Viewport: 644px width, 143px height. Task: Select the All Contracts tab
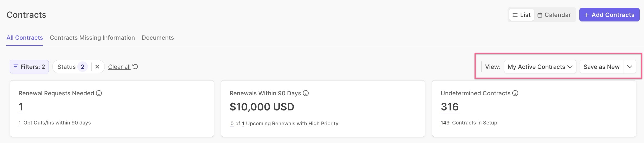point(25,38)
